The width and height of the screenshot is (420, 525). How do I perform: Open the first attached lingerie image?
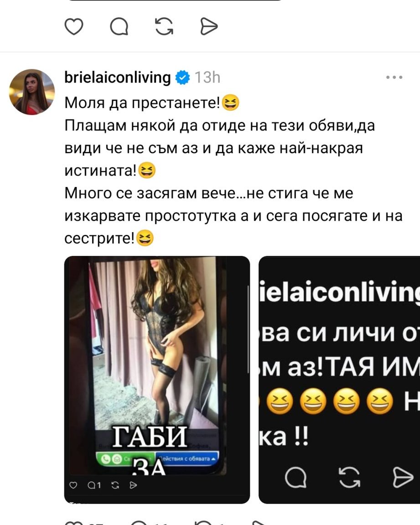point(157,379)
